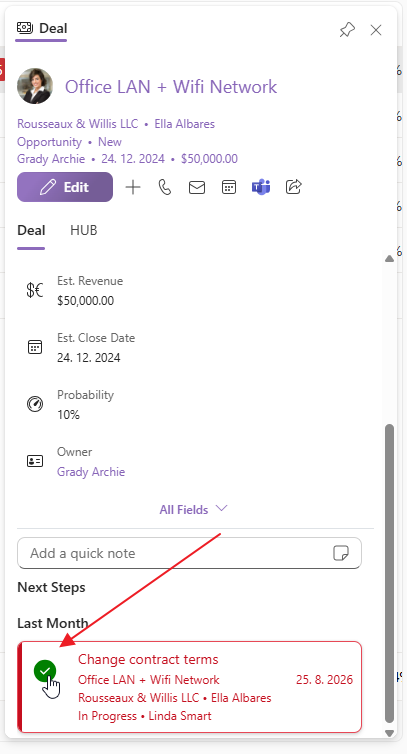Start a call with the phone icon
This screenshot has width=407, height=754.
coord(165,187)
